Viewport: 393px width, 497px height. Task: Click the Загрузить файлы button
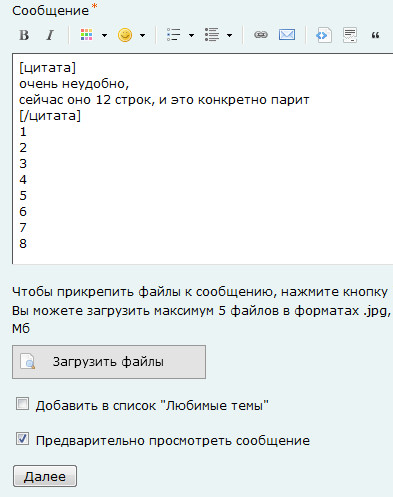point(109,362)
